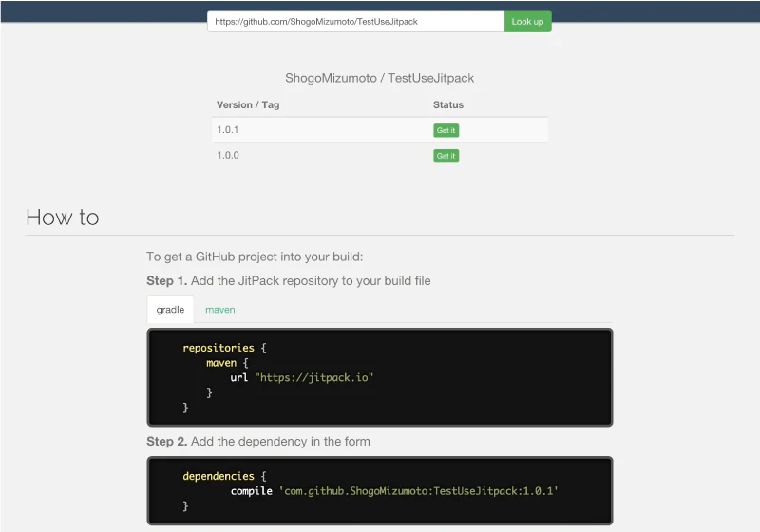Click inside the repositories code block
760x532 pixels.
pyautogui.click(x=379, y=377)
